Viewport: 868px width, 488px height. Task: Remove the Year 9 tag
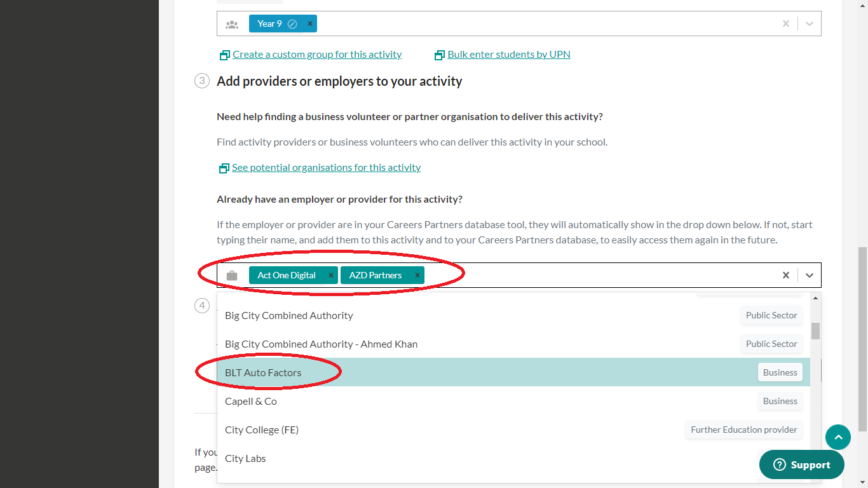[310, 24]
